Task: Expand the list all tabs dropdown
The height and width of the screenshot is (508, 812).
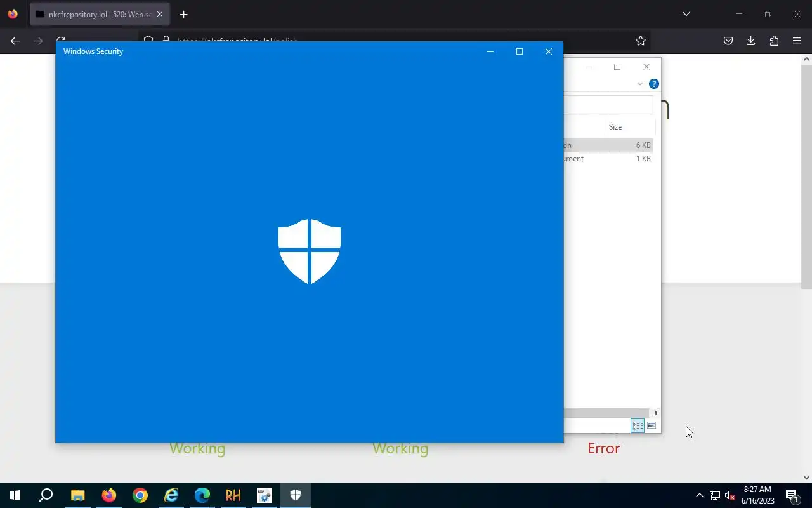Action: click(686, 14)
